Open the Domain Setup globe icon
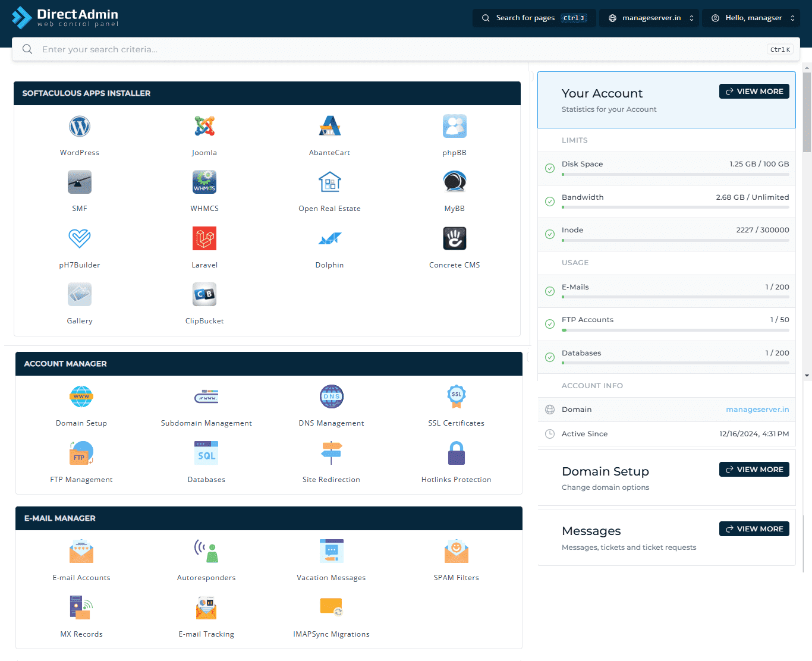 tap(81, 396)
